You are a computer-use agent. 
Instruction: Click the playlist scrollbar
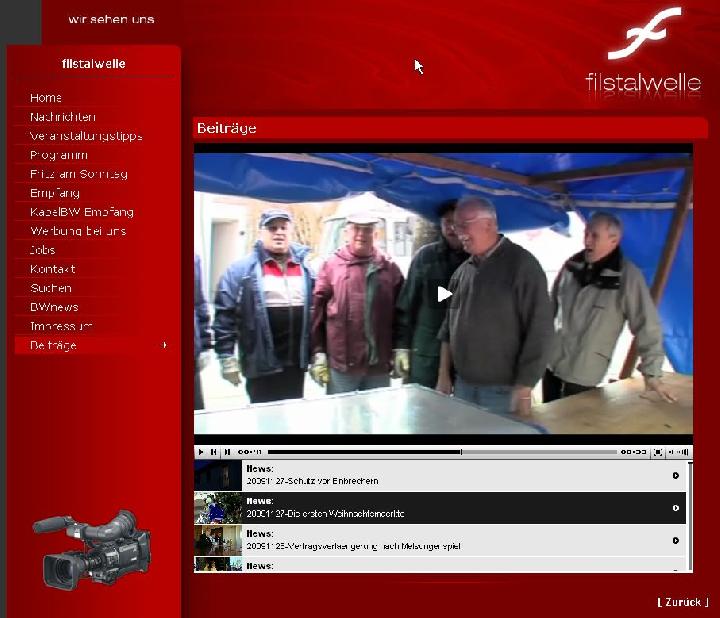pos(690,510)
